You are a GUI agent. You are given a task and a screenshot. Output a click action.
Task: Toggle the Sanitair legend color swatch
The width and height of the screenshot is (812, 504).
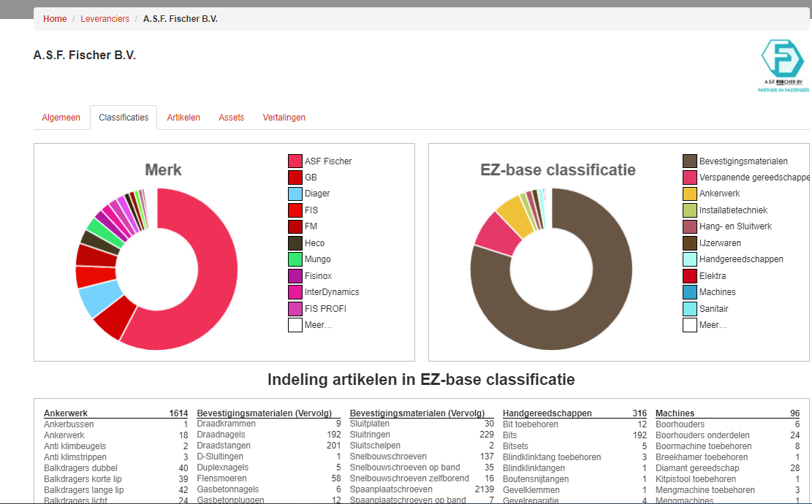point(690,309)
